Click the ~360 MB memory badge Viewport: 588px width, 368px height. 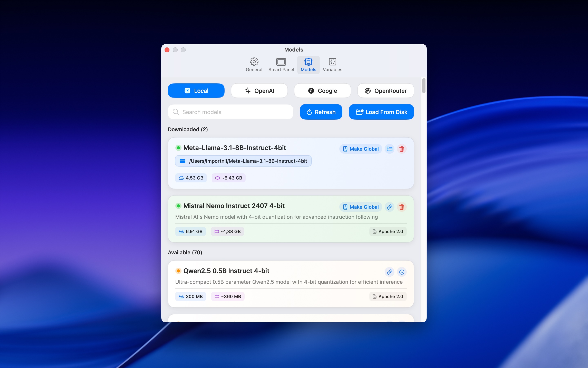point(228,296)
